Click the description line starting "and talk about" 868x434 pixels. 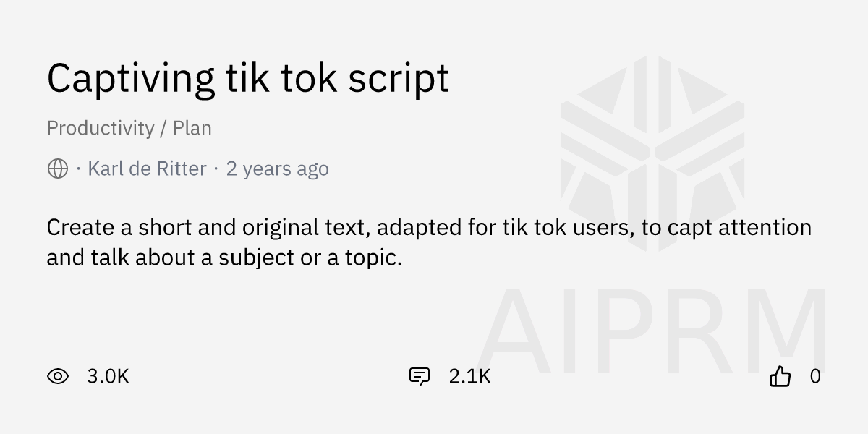pyautogui.click(x=224, y=257)
